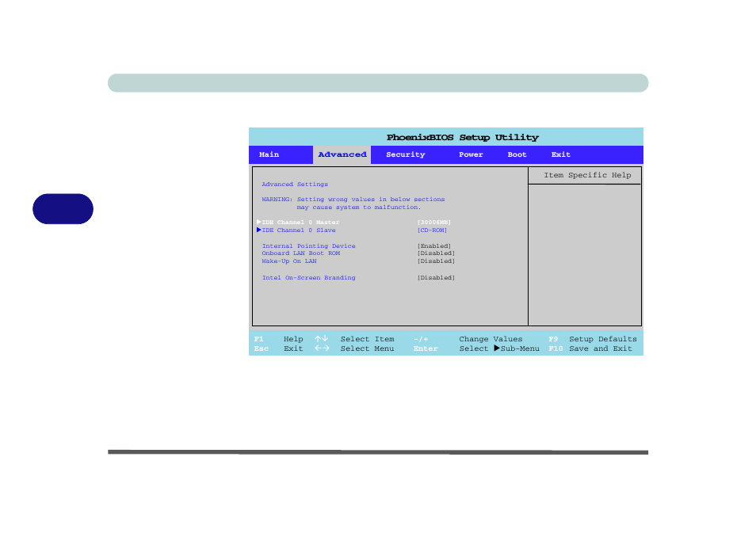
Task: Toggle Wake-Up On LAN [Disabled] value
Action: pyautogui.click(x=436, y=261)
